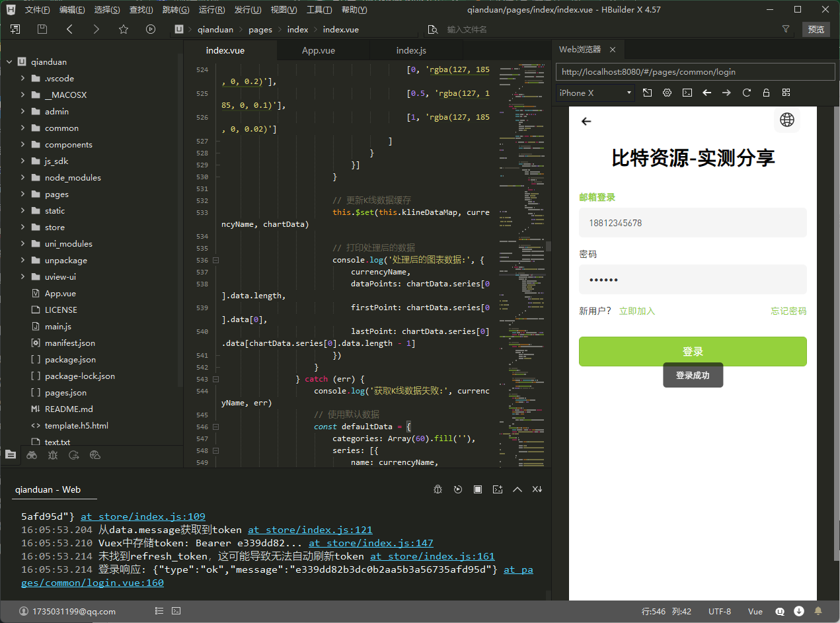840x623 pixels.
Task: Restart run via the console rerun icon
Action: click(x=458, y=489)
